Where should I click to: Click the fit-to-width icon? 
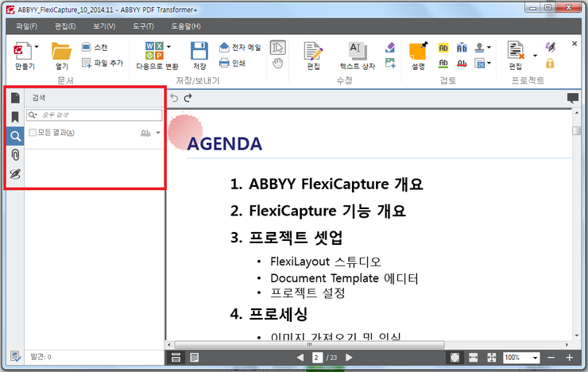coord(474,358)
